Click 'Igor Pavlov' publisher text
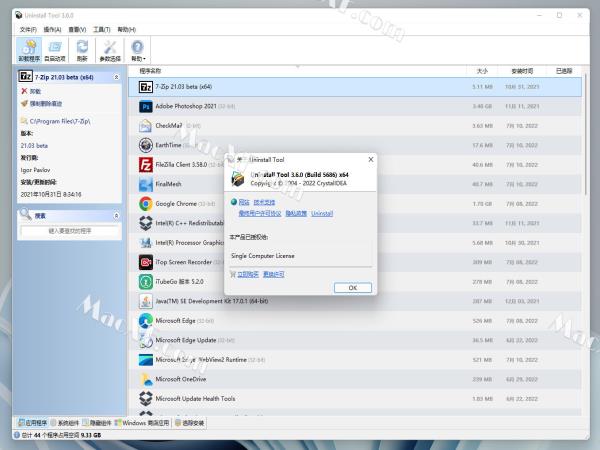This screenshot has height=450, width=600. 35,170
